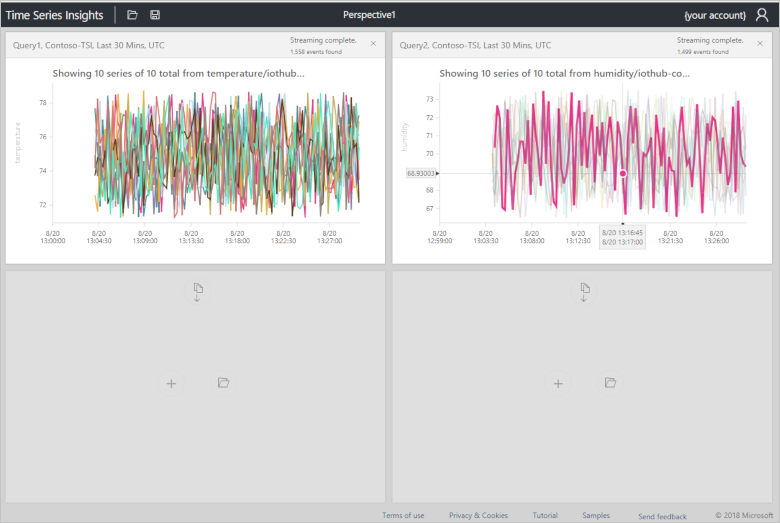The width and height of the screenshot is (780, 523).
Task: Open the Tutorial link
Action: coord(545,515)
